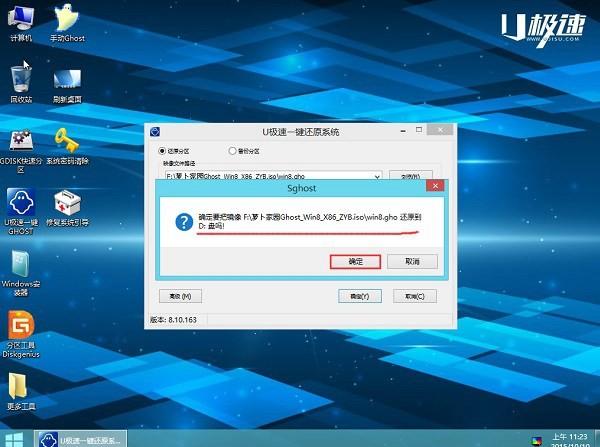The height and width of the screenshot is (447, 600).
Task: Open the 修复系统引导 medkit icon
Action: tap(67, 209)
